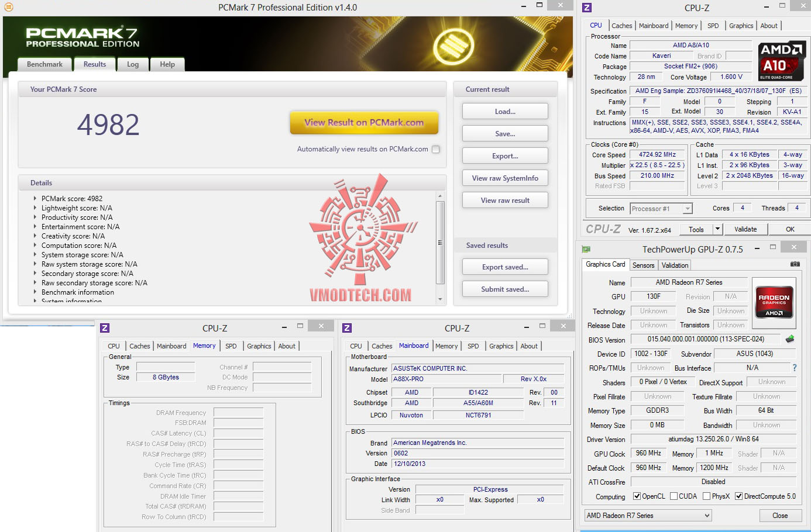Click View raw SystemInfo button
The height and width of the screenshot is (532, 811).
(x=505, y=178)
